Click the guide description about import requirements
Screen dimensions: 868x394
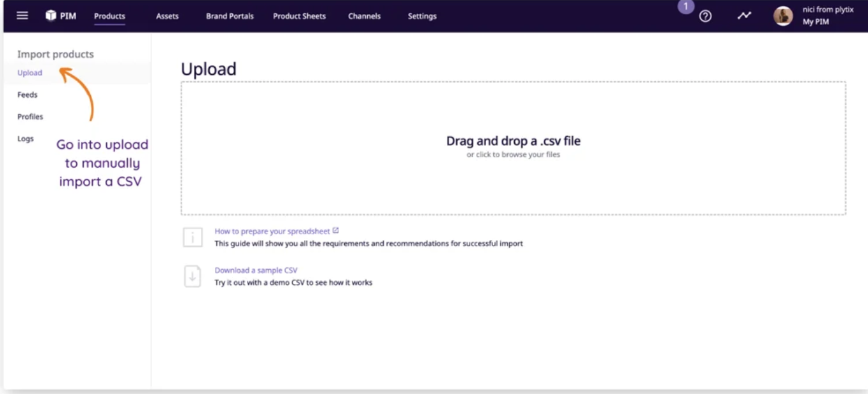coord(368,243)
